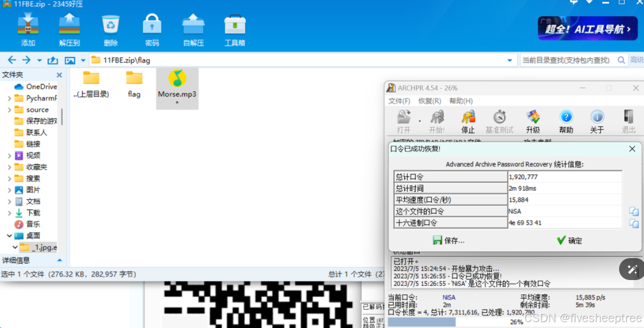This screenshot has width=644, height=328.
Task: Copy the 十六进制口令 hex value
Action: 634,223
